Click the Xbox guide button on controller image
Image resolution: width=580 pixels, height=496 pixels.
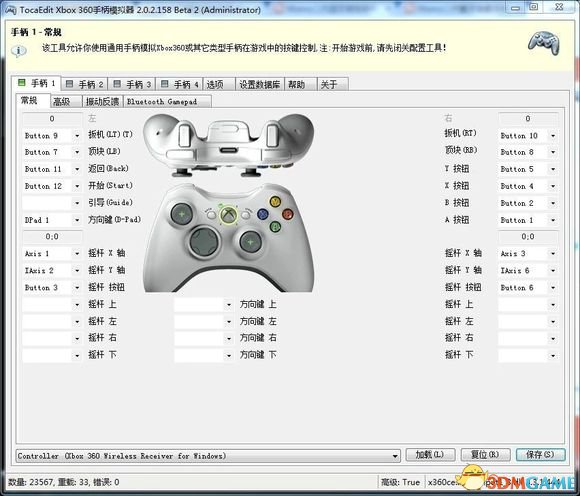coord(229,215)
